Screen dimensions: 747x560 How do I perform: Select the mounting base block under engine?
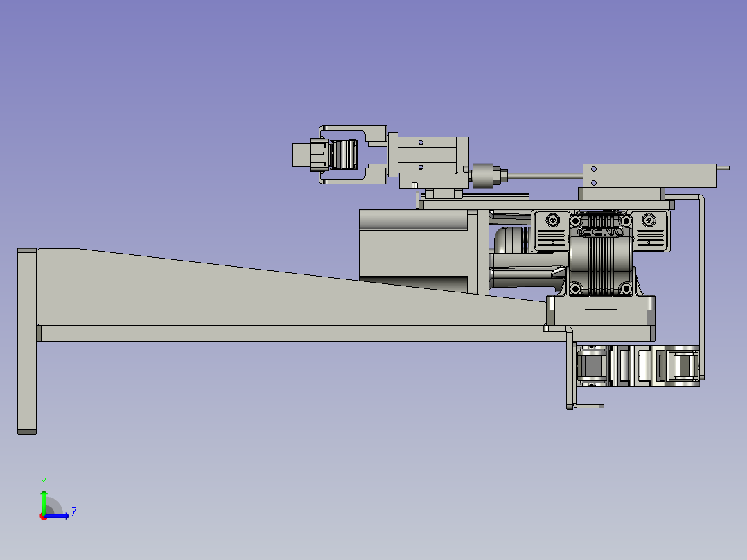click(600, 310)
